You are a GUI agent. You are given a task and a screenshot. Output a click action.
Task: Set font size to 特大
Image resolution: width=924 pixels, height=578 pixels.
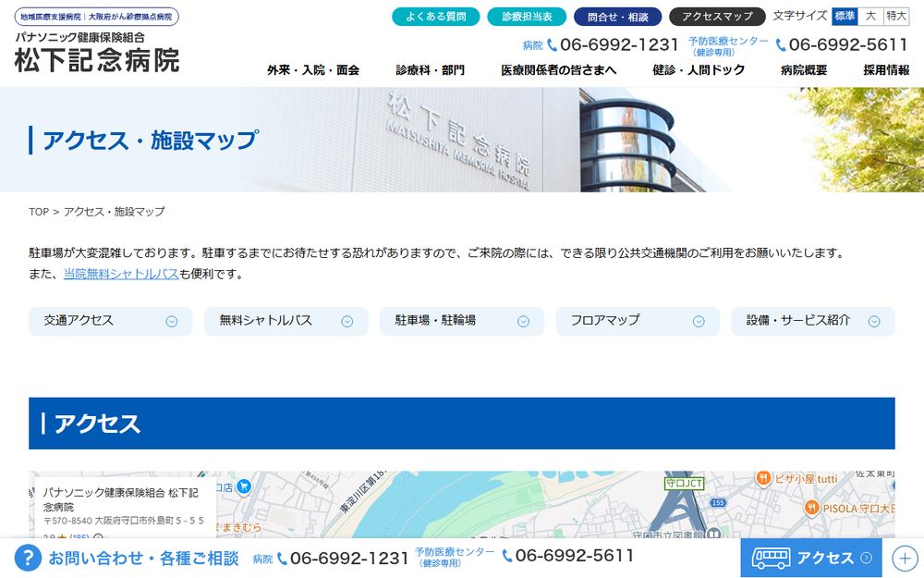896,16
